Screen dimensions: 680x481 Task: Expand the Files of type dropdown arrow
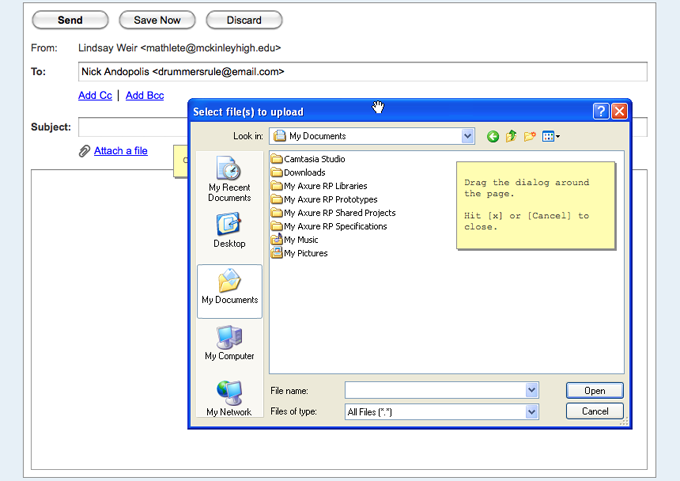click(532, 412)
